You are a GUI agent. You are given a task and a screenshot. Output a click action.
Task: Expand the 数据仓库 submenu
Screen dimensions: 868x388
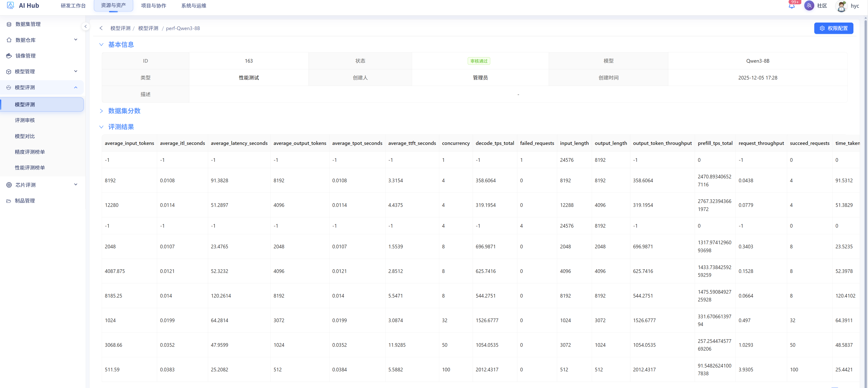coord(76,40)
